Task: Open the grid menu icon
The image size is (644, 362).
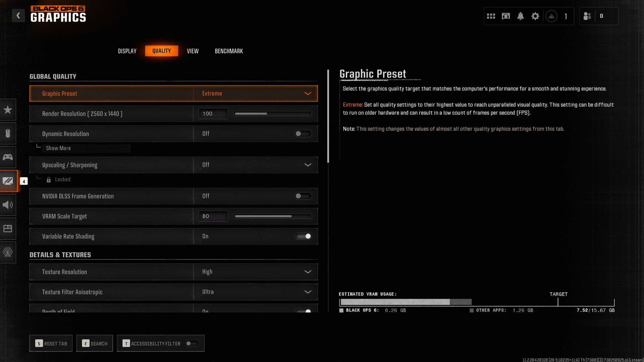Action: coord(491,16)
